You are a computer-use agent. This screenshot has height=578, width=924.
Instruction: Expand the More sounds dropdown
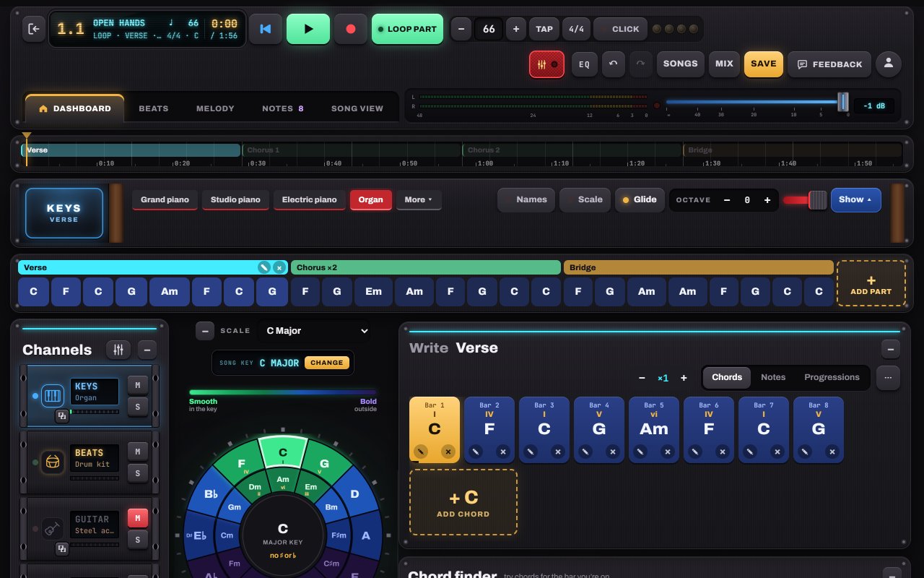[x=419, y=199]
